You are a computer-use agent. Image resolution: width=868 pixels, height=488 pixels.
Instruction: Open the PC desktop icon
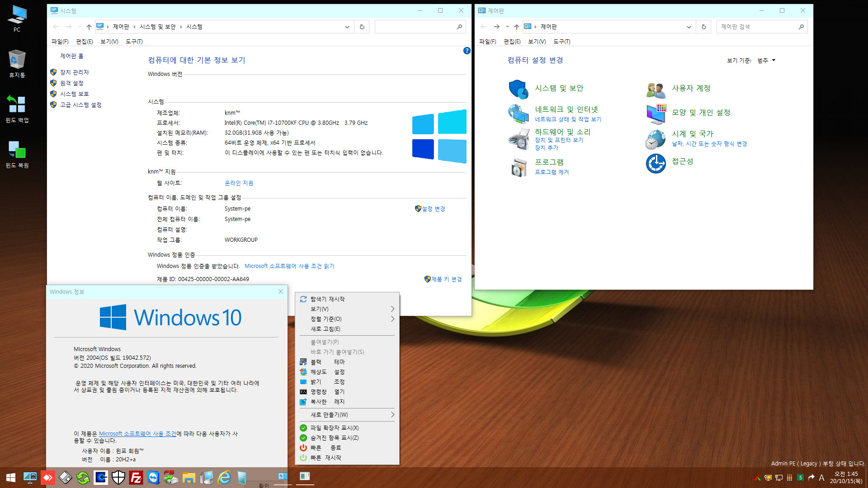click(x=17, y=19)
